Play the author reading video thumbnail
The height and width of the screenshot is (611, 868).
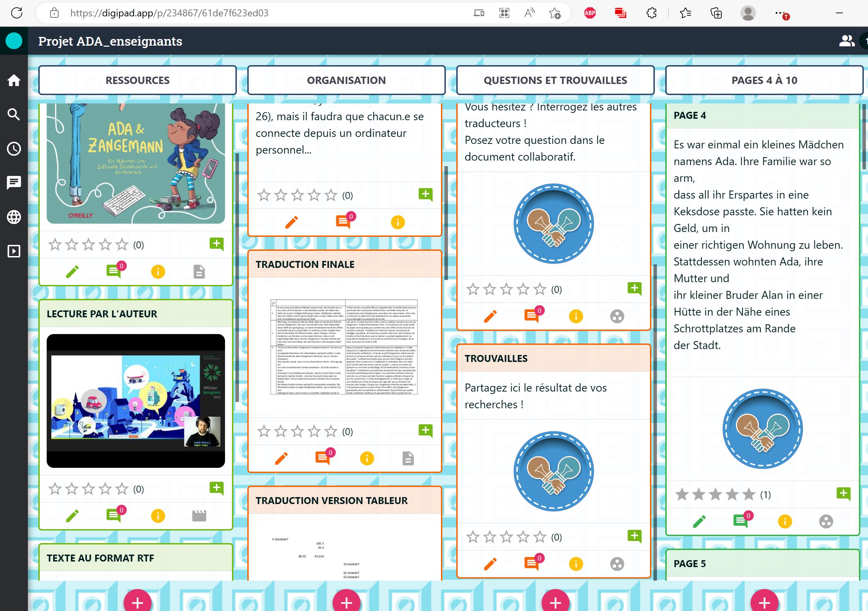(x=136, y=400)
